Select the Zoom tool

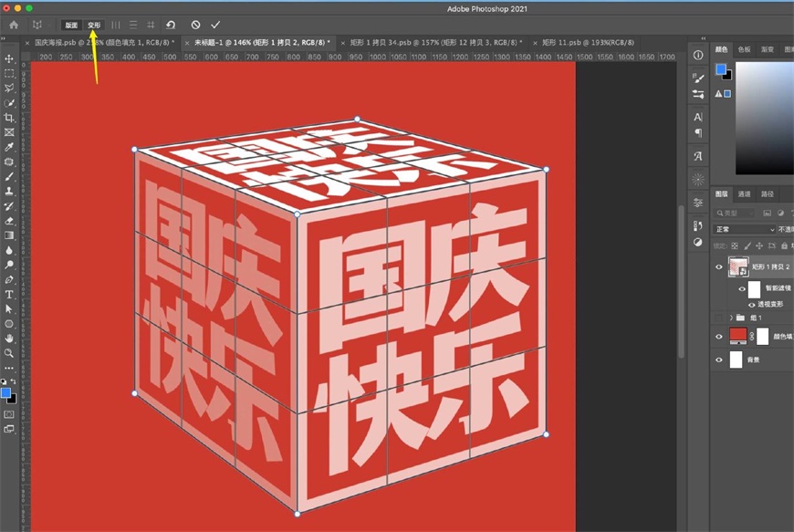(x=9, y=353)
